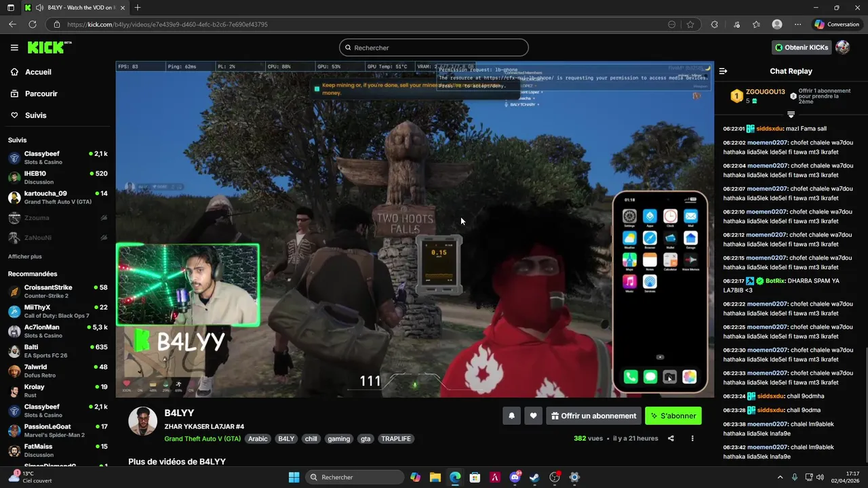Select the TRAPLIFE tag

[396, 439]
